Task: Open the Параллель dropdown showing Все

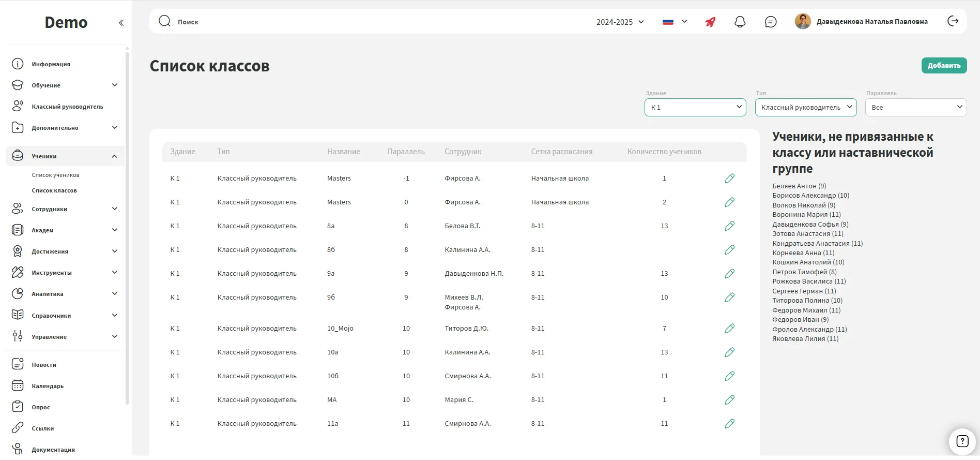Action: (x=915, y=107)
